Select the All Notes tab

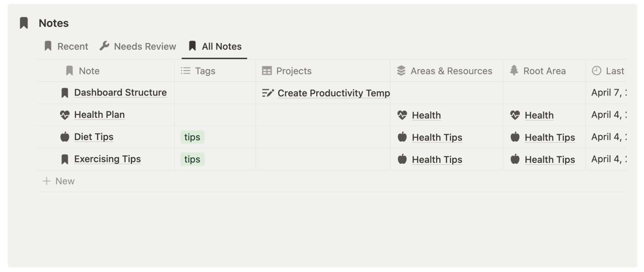click(x=215, y=47)
